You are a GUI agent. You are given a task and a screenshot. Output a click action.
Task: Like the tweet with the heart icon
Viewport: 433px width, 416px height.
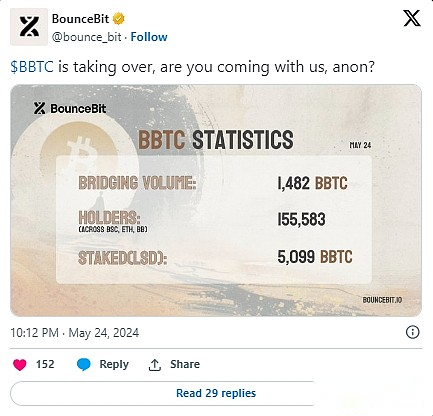click(20, 365)
